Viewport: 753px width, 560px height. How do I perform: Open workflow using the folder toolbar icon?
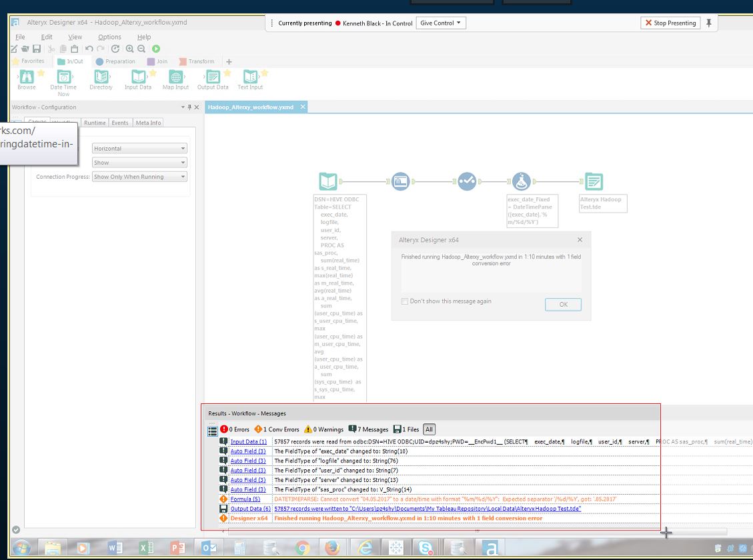click(x=25, y=49)
